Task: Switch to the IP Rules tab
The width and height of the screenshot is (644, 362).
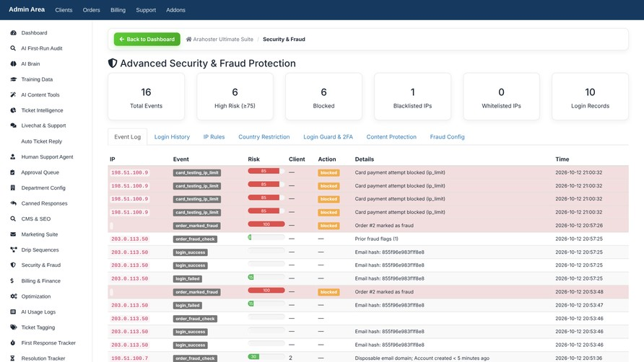Action: tap(214, 137)
